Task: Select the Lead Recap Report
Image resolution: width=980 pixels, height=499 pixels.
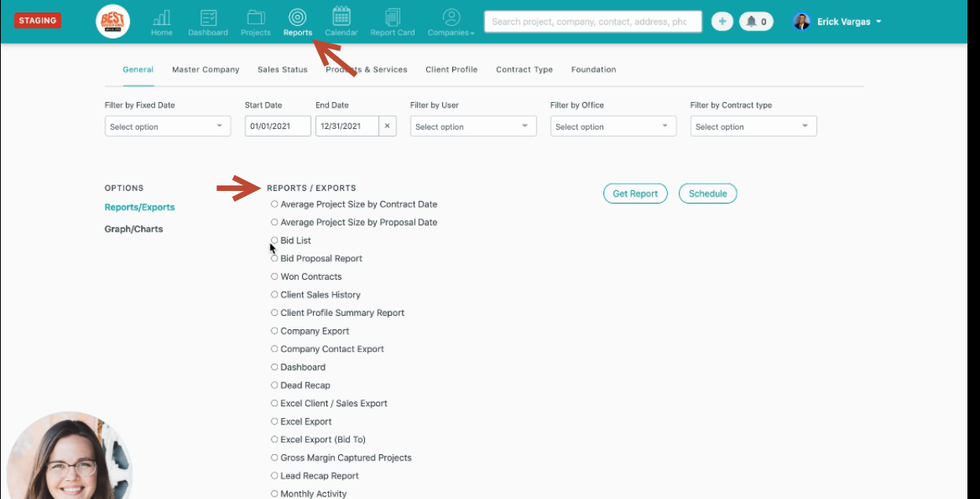Action: (274, 475)
